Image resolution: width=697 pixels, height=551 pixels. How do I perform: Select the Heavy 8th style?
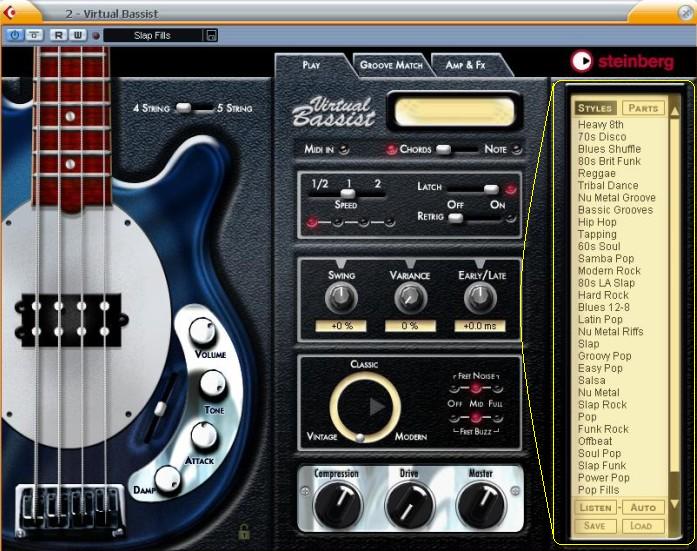point(601,124)
